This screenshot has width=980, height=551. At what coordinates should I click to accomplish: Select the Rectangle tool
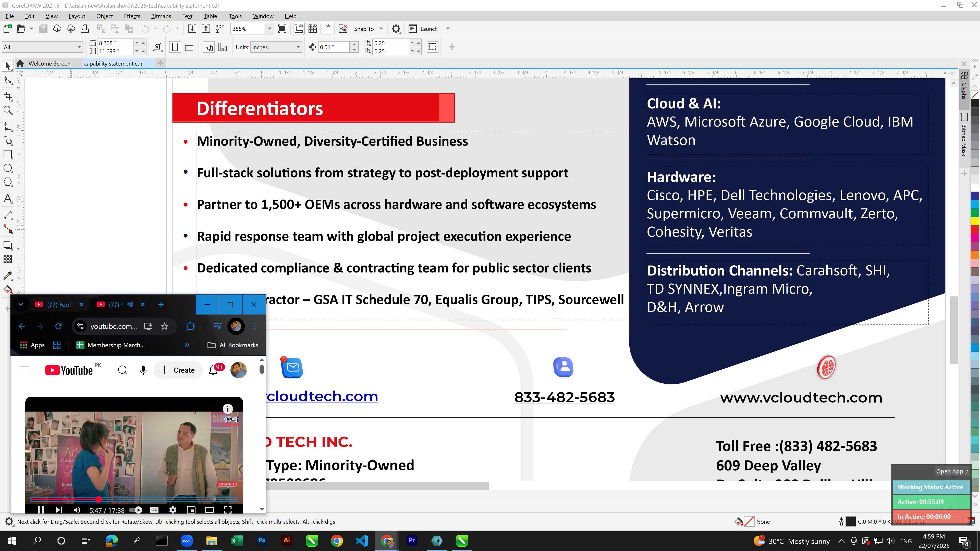click(x=8, y=154)
